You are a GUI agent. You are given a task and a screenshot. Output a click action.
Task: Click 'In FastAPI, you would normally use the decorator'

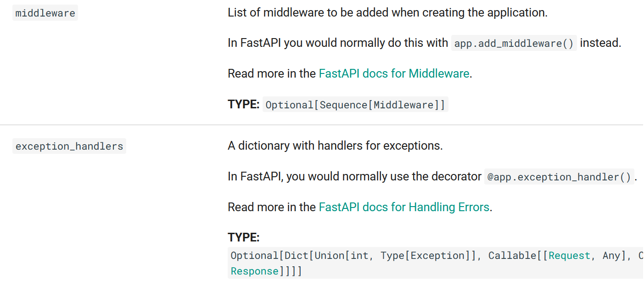pos(354,177)
